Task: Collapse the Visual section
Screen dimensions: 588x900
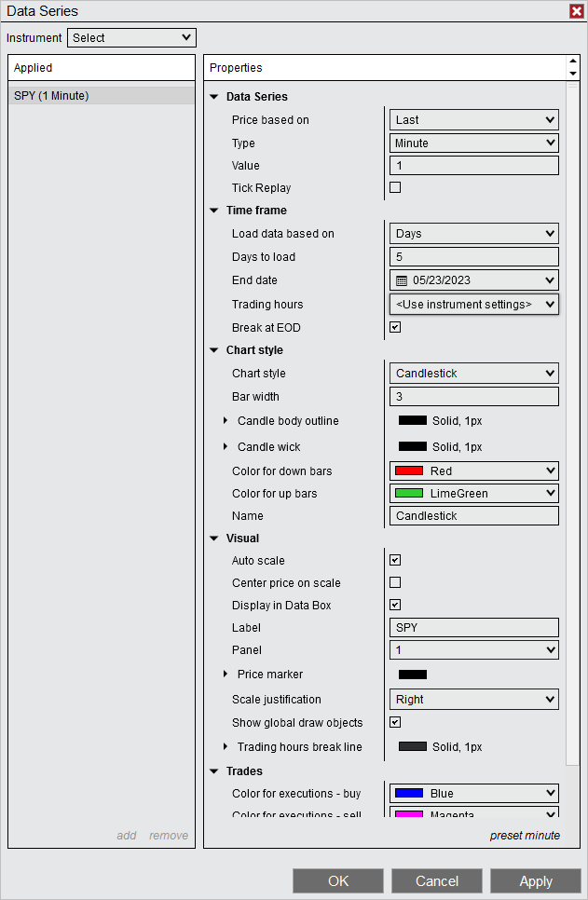Action: [x=214, y=539]
